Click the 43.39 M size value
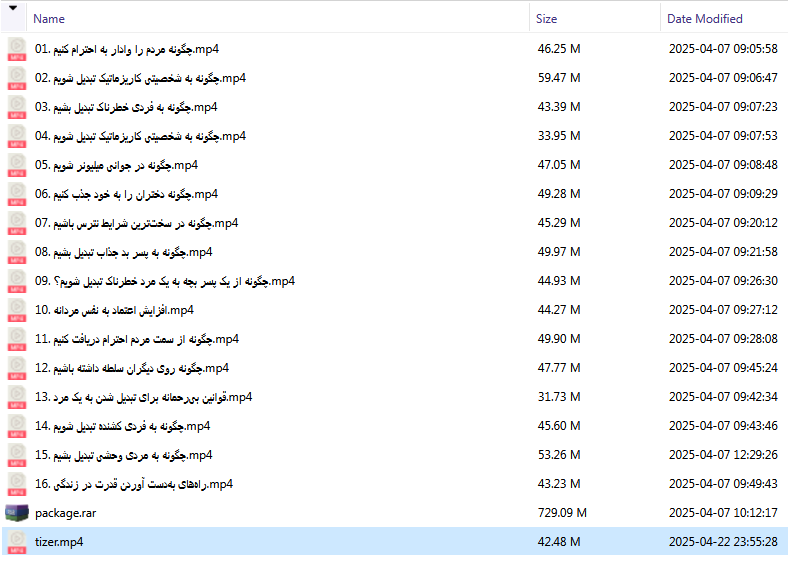Viewport: 788px width, 575px height. click(559, 107)
